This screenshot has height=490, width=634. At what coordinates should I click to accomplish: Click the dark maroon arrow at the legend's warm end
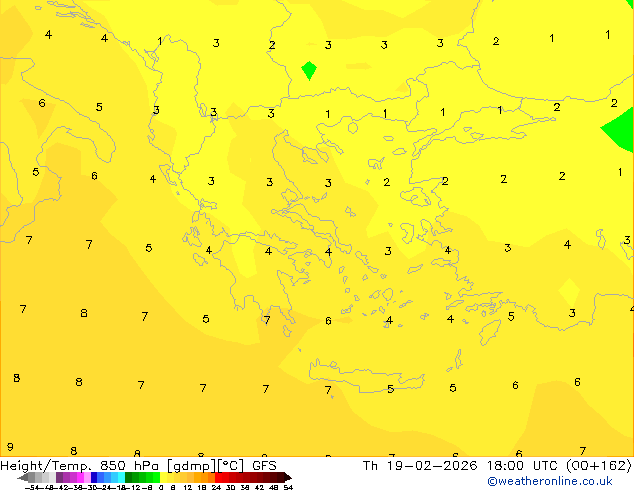click(x=288, y=477)
